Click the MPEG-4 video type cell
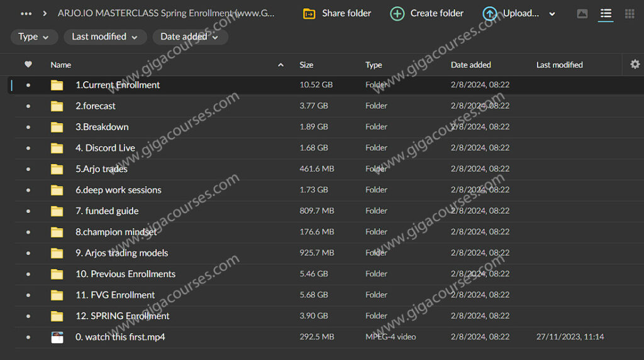 point(391,337)
